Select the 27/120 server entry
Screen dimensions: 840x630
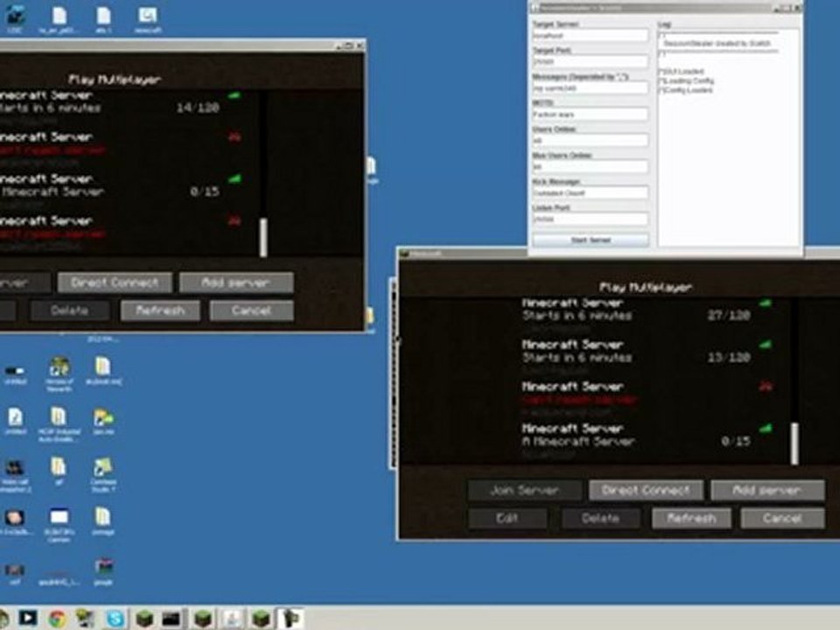[647, 315]
